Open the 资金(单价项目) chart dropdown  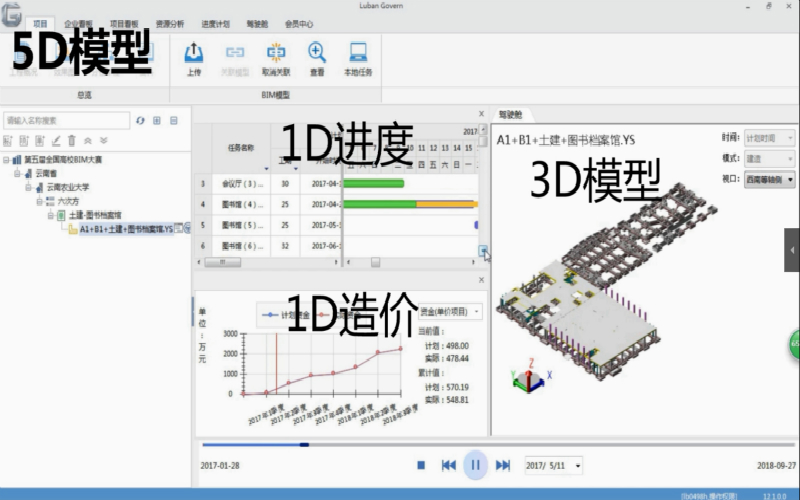tap(450, 311)
